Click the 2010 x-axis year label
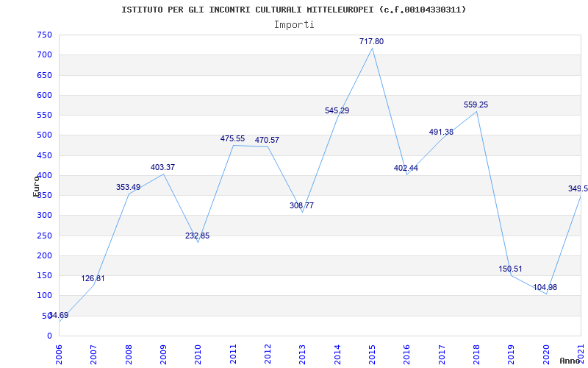 tap(198, 354)
